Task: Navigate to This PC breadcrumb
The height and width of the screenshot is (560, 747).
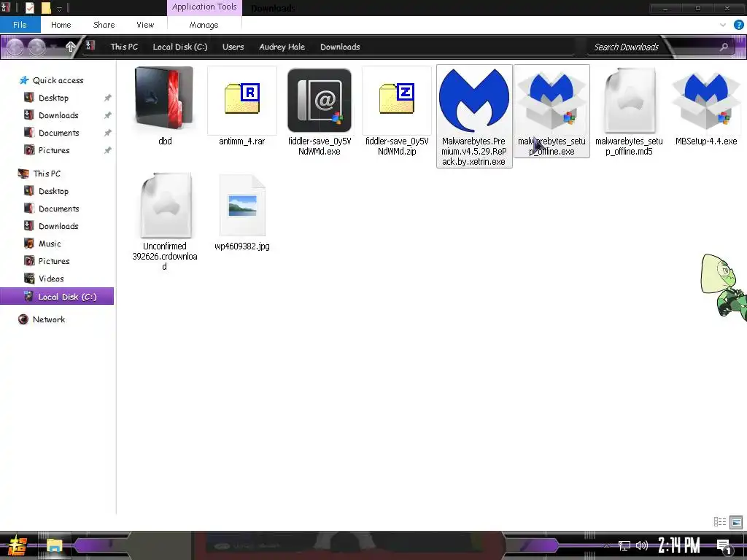Action: [124, 47]
